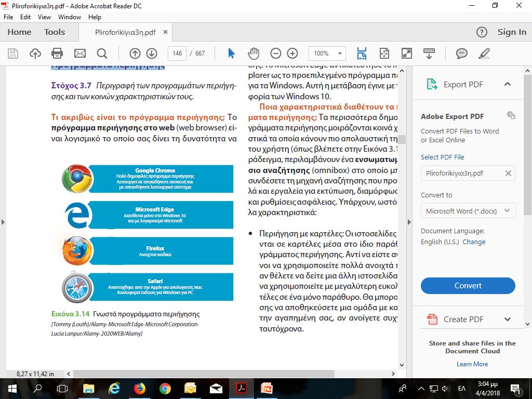The image size is (532, 399).
Task: Choose the Selection arrow tool
Action: [231, 54]
